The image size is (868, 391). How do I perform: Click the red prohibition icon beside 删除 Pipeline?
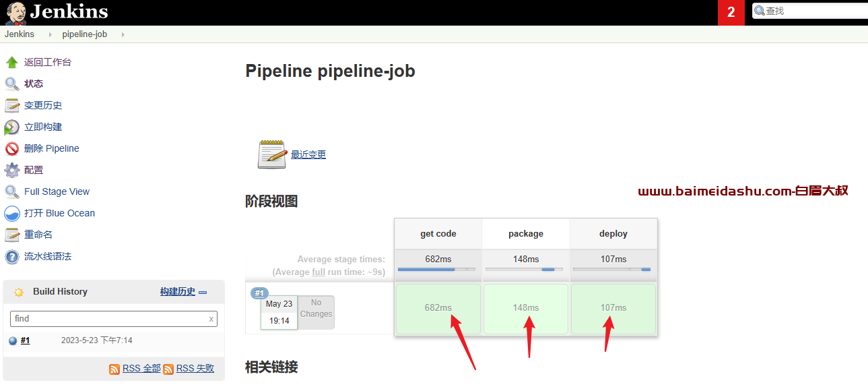point(12,148)
